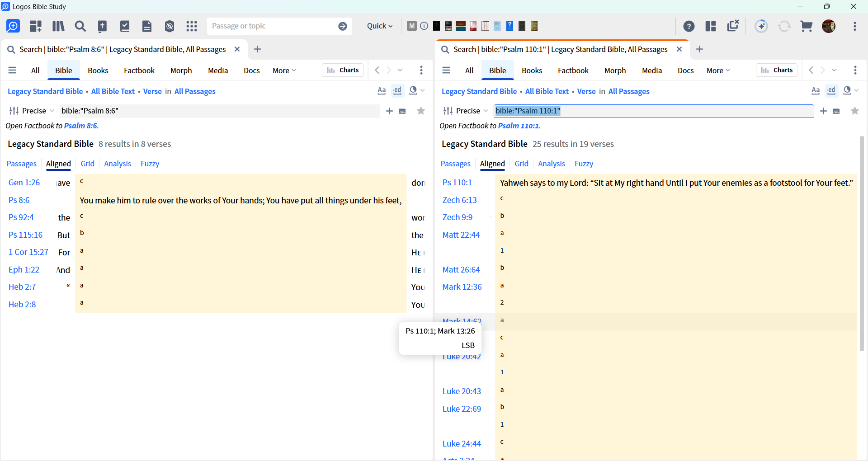
Task: Add a search row in Psalm 8:6 panel
Action: [x=389, y=111]
